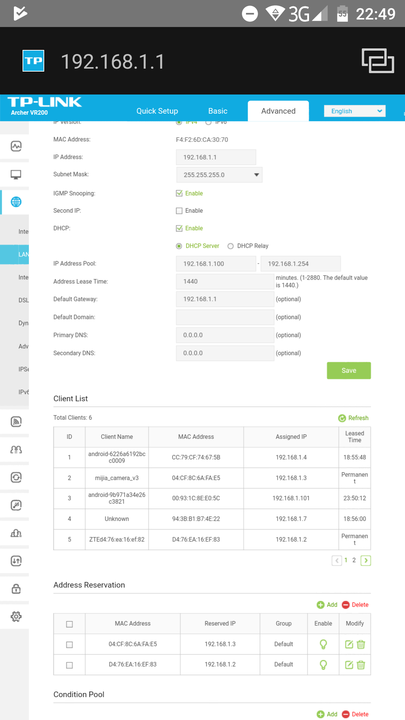The width and height of the screenshot is (405, 720).
Task: Delete reservation for 192.168.1.2 using trash icon
Action: (361, 664)
